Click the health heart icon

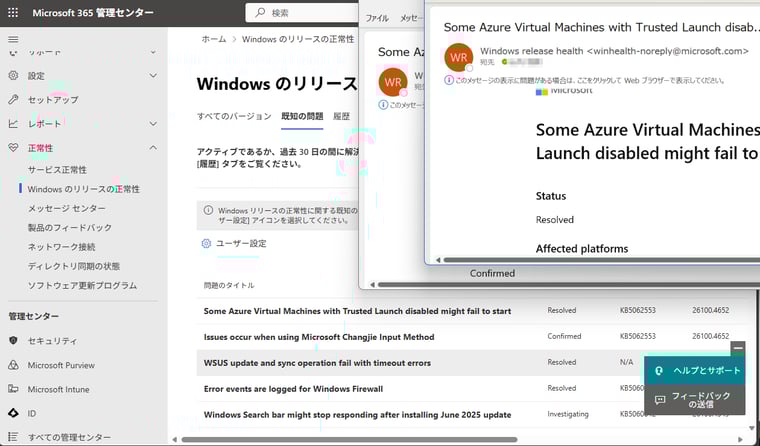point(13,148)
